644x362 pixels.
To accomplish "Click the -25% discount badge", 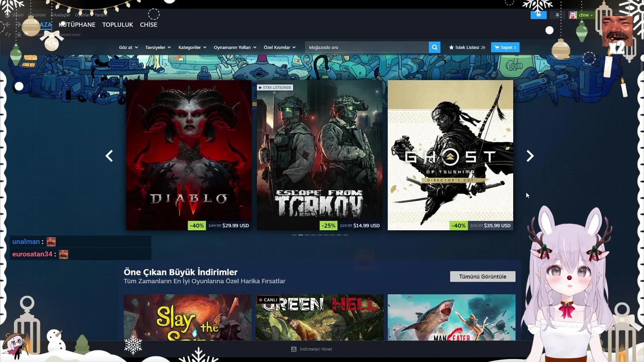I will point(329,226).
